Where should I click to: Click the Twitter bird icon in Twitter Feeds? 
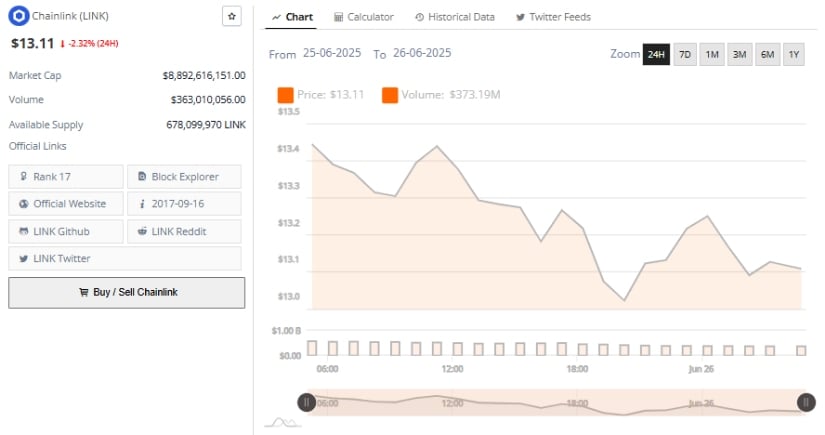(520, 17)
